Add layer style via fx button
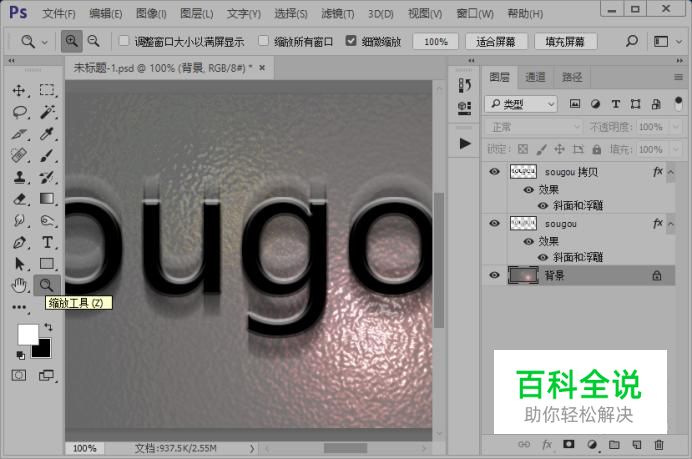This screenshot has height=459, width=692. (x=546, y=445)
